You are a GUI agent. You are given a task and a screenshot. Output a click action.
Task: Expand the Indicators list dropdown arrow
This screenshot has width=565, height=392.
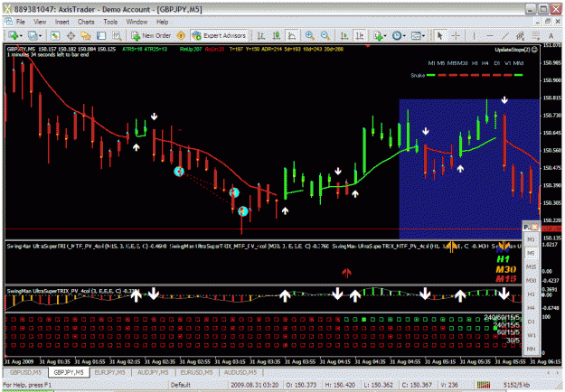pos(385,35)
